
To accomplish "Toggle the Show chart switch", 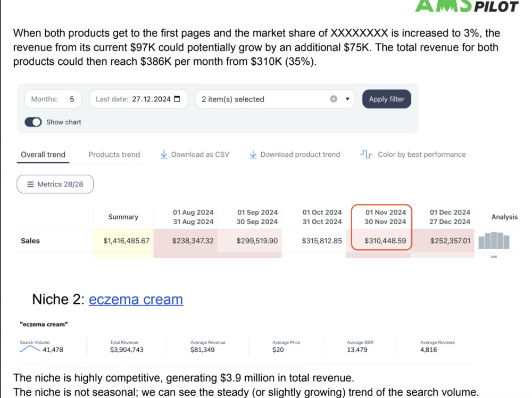I will pyautogui.click(x=33, y=122).
